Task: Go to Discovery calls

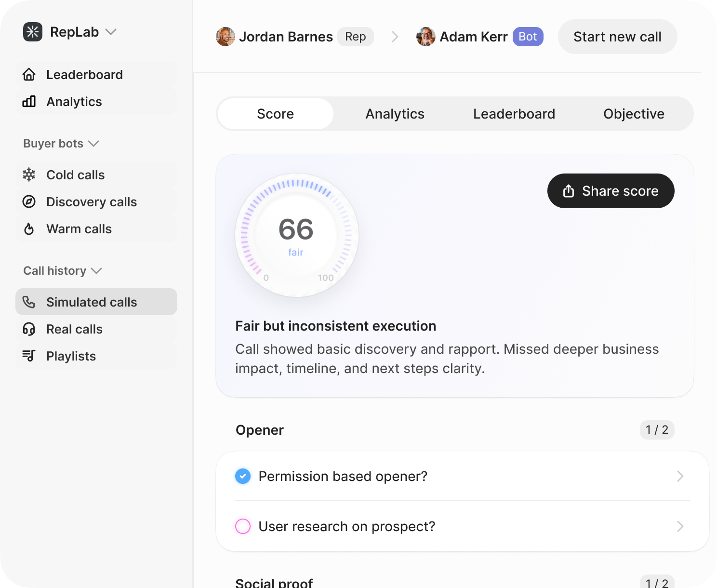Action: tap(96, 202)
